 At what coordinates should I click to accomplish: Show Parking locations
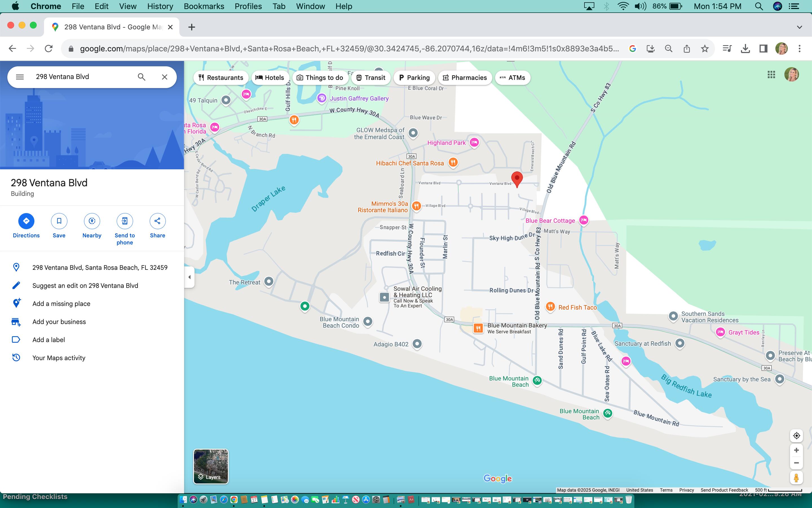tap(414, 78)
